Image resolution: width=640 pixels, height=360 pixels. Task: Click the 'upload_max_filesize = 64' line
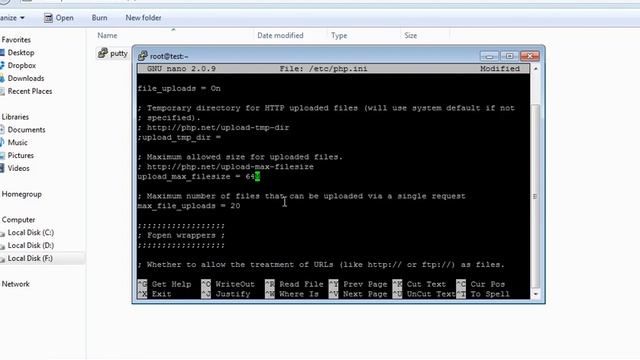pos(199,177)
